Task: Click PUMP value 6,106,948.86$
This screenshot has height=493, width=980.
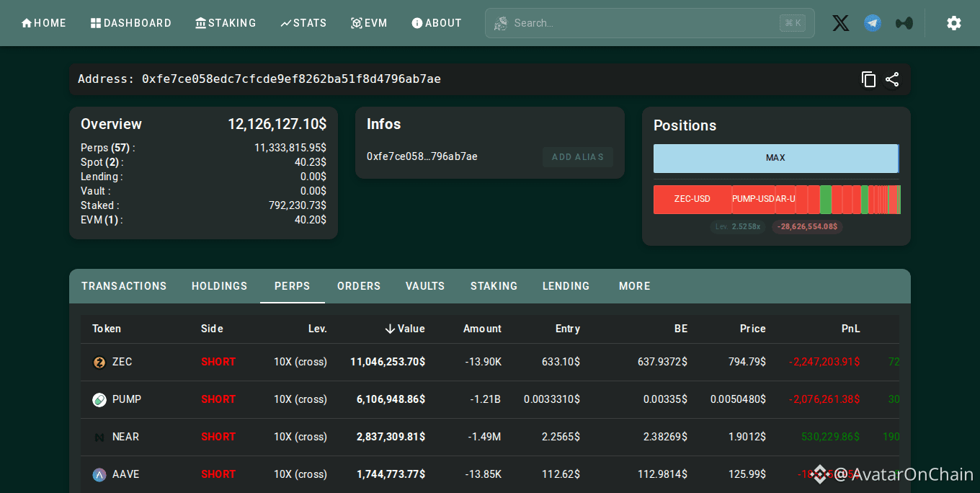Action: pos(391,399)
